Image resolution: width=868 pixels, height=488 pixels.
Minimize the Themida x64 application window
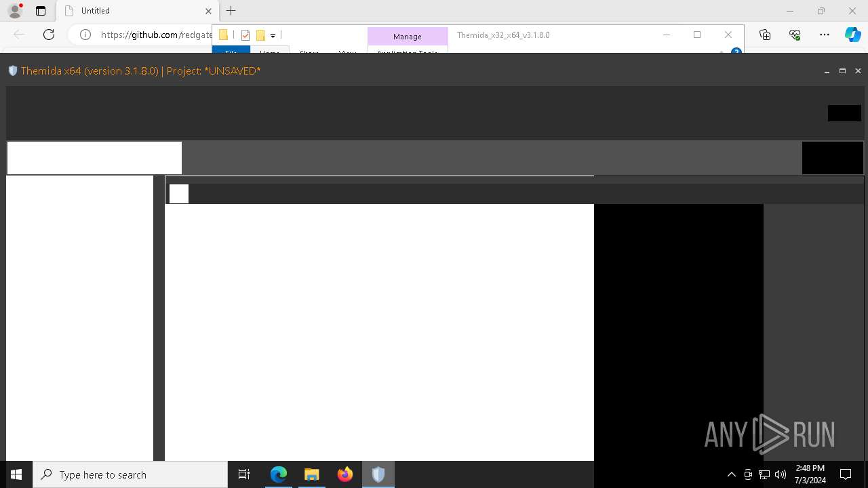(x=827, y=71)
